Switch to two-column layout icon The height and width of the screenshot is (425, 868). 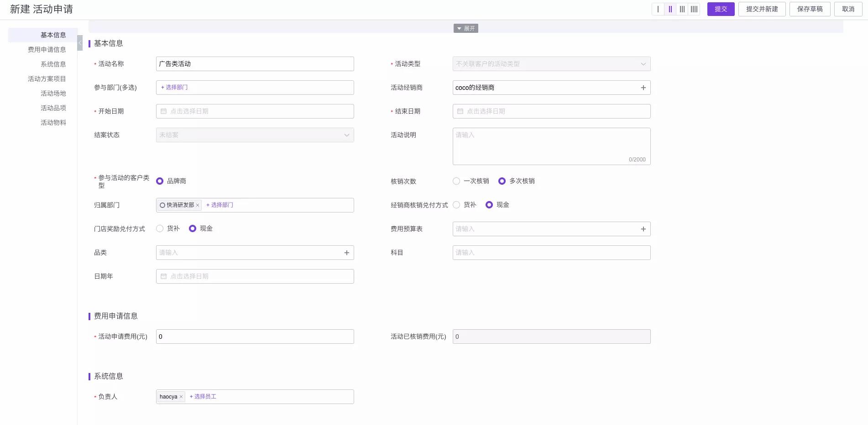670,9
